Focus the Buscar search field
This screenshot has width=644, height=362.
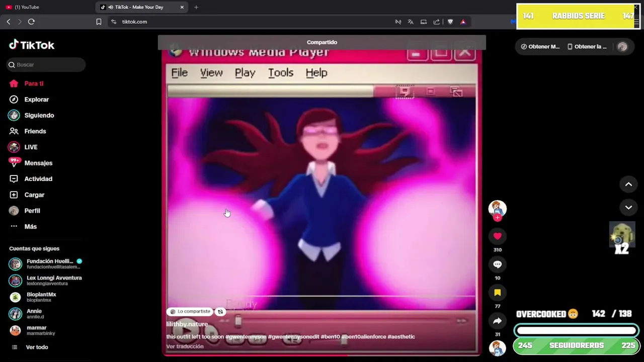(46, 64)
